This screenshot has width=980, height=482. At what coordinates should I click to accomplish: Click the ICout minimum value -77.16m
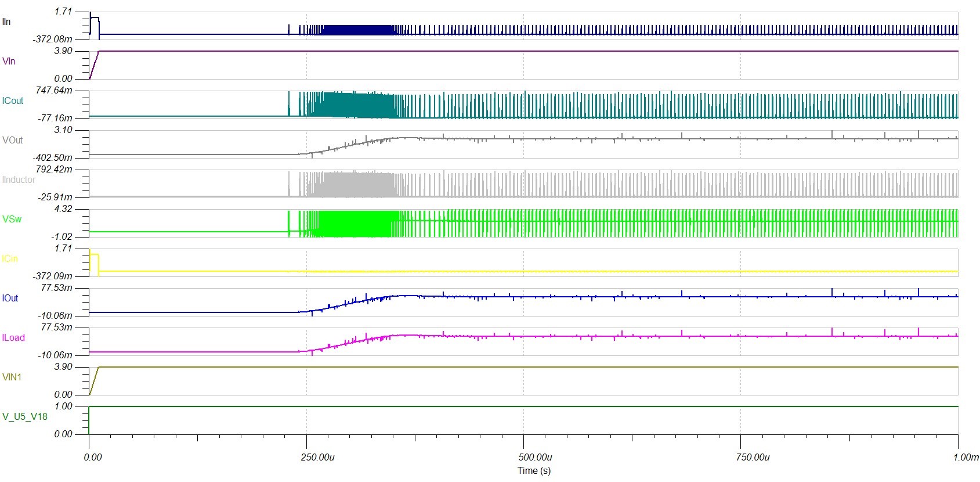coord(56,118)
